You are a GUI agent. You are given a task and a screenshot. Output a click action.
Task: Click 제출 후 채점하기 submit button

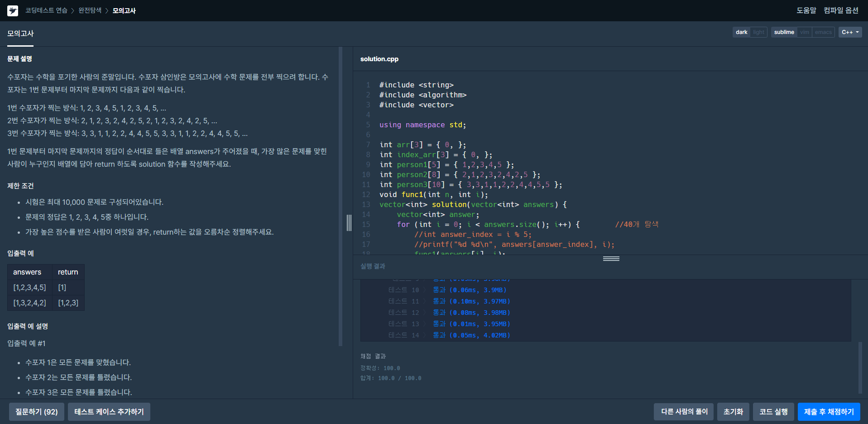coord(829,412)
